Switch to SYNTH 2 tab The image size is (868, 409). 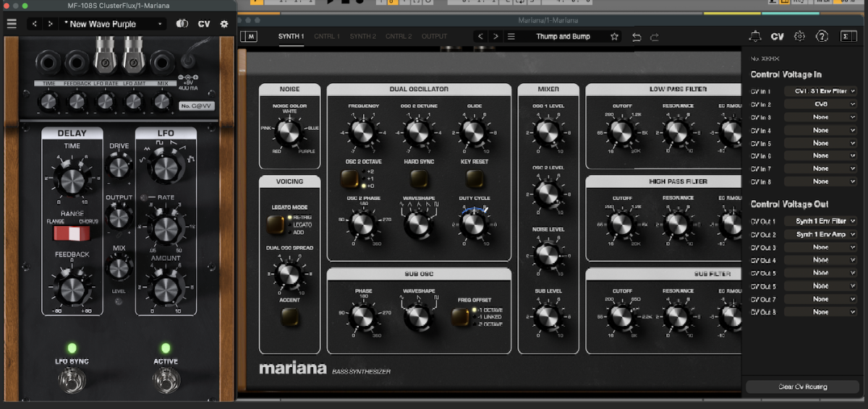point(362,36)
